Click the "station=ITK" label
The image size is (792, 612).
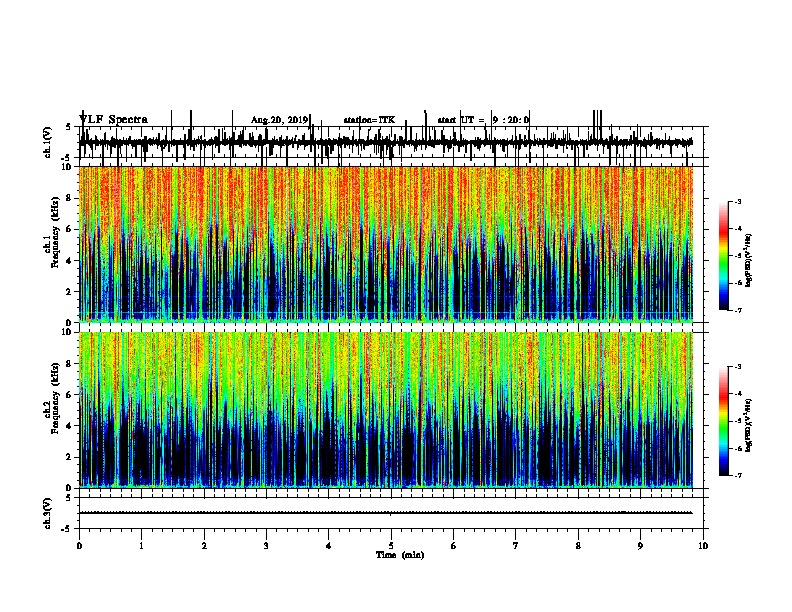click(x=369, y=120)
